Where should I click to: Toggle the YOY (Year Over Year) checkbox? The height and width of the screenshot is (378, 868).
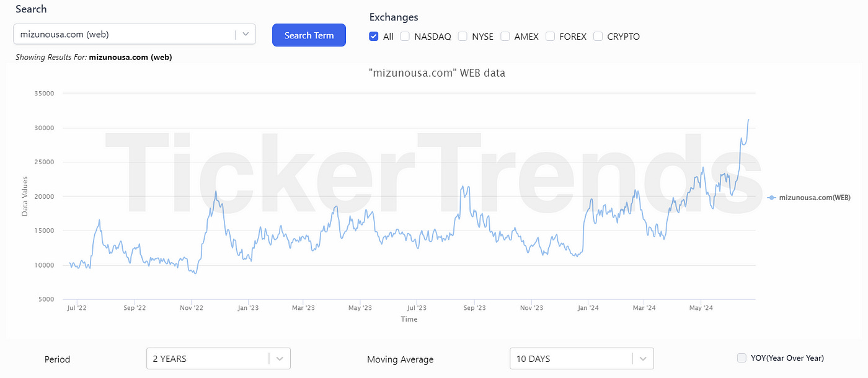tap(742, 358)
